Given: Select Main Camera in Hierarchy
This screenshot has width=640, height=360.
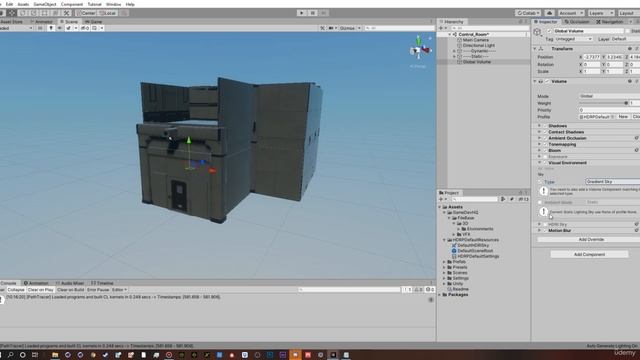Looking at the screenshot, I should click(x=476, y=40).
